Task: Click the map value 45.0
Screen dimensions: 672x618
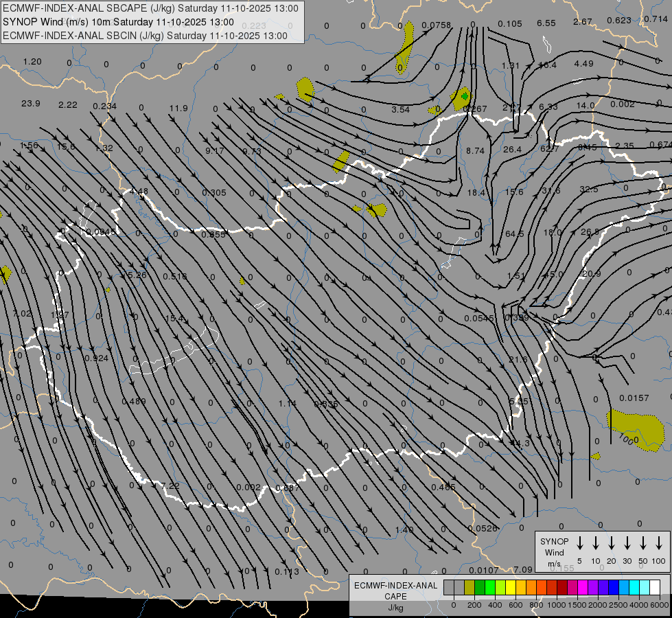Action: pyautogui.click(x=553, y=275)
